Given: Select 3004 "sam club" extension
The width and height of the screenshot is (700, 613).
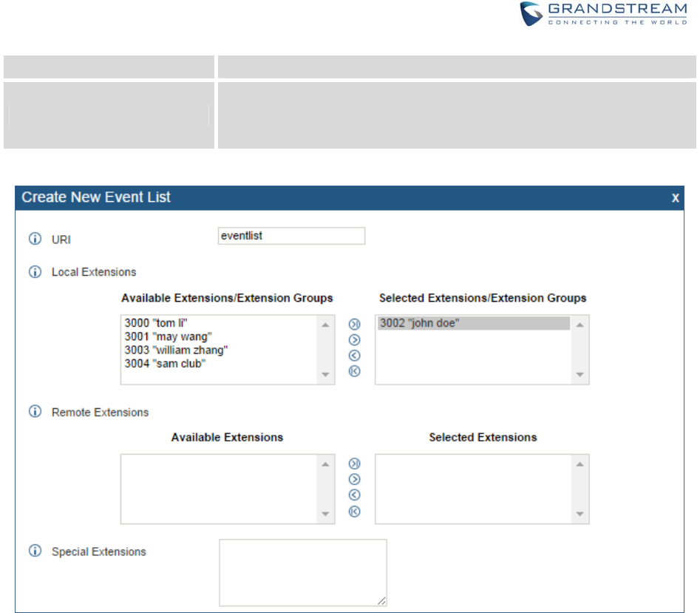Looking at the screenshot, I should [x=165, y=363].
